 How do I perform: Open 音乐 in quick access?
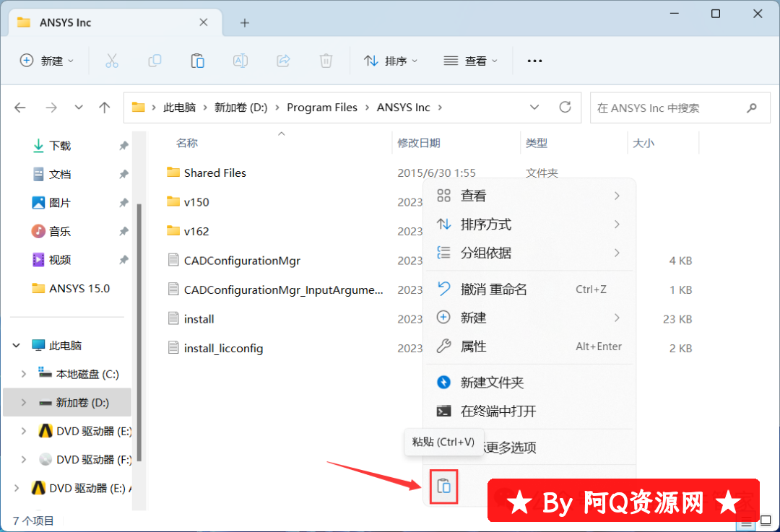pos(60,231)
